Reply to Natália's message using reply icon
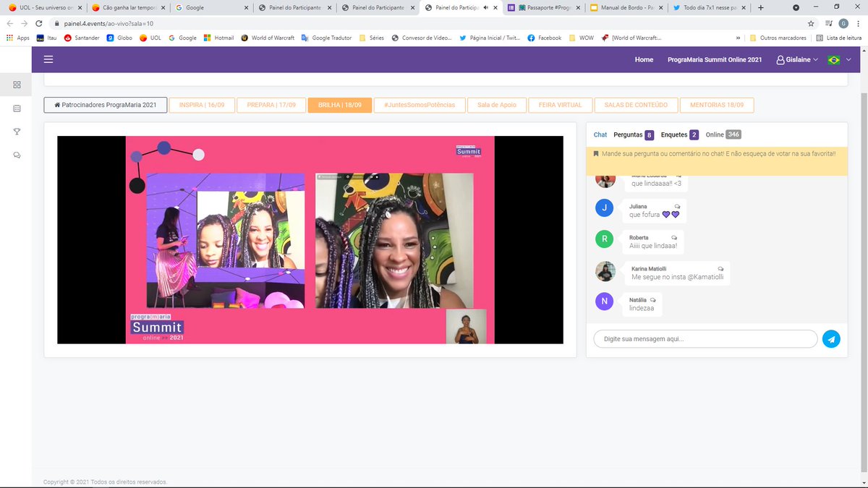 point(652,299)
